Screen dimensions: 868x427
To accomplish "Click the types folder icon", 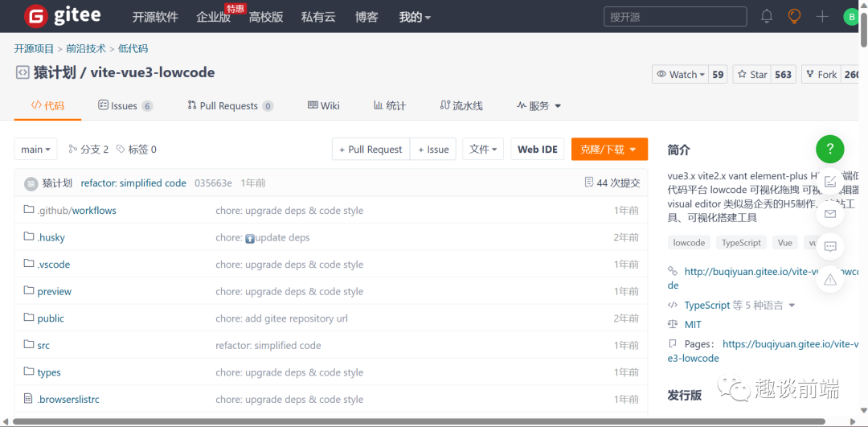I will [x=29, y=372].
